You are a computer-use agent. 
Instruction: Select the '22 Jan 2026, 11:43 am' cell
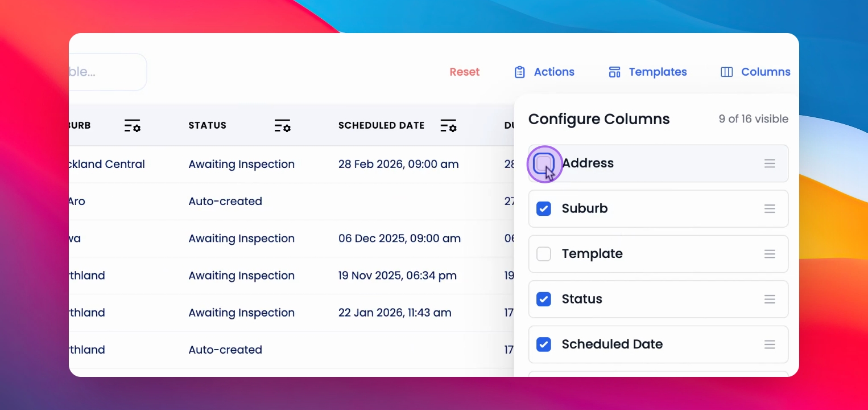[395, 313]
